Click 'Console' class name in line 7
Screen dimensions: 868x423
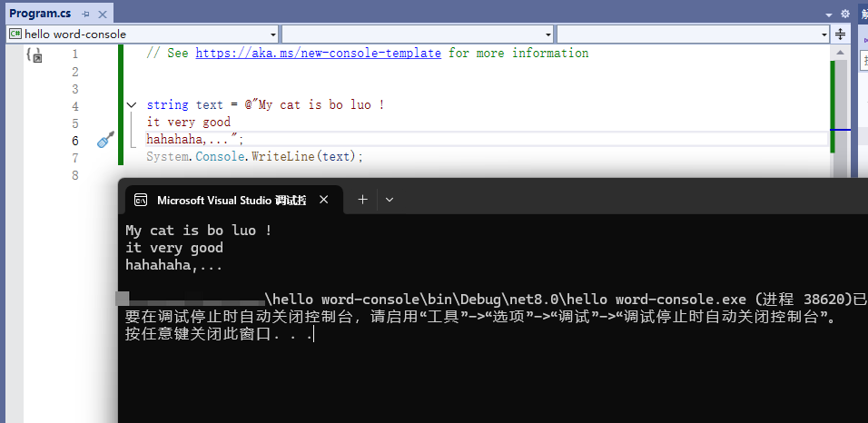pyautogui.click(x=220, y=157)
